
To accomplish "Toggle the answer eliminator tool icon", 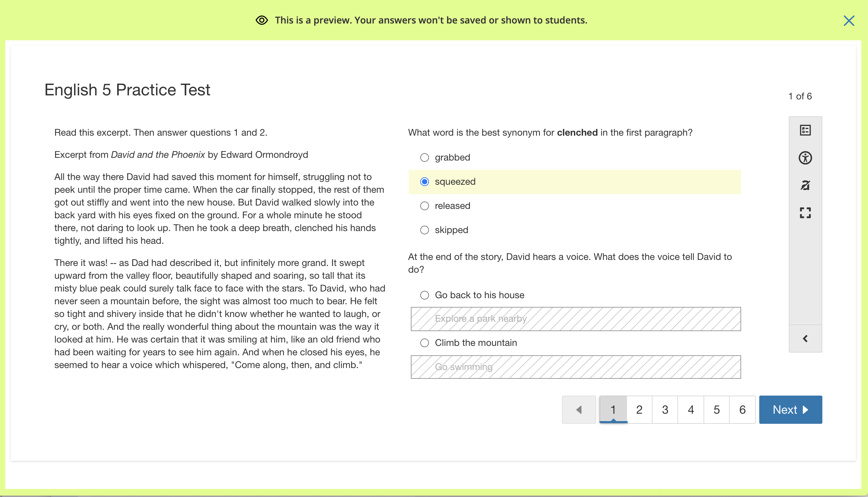I will pos(805,185).
